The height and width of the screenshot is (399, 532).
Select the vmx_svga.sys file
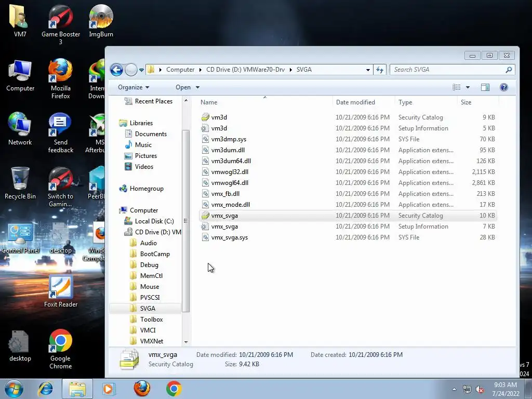(348, 237)
